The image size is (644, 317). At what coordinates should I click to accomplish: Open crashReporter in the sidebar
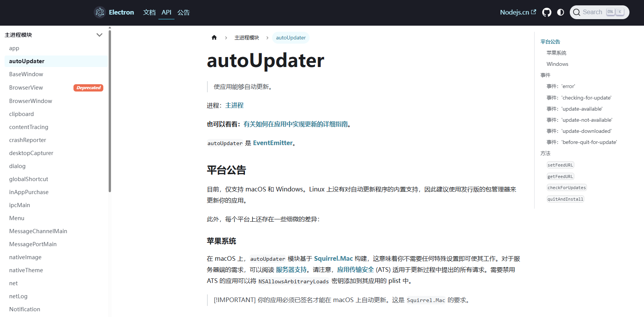click(56, 140)
